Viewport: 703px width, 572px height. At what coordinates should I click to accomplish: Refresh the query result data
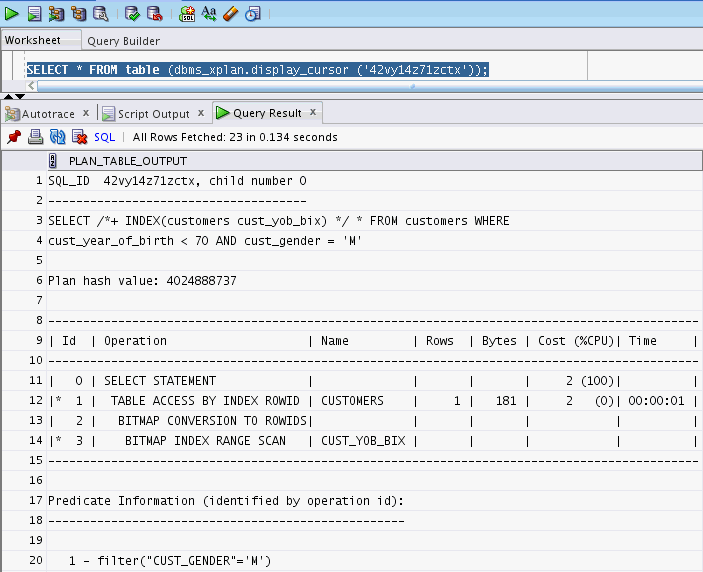click(57, 137)
